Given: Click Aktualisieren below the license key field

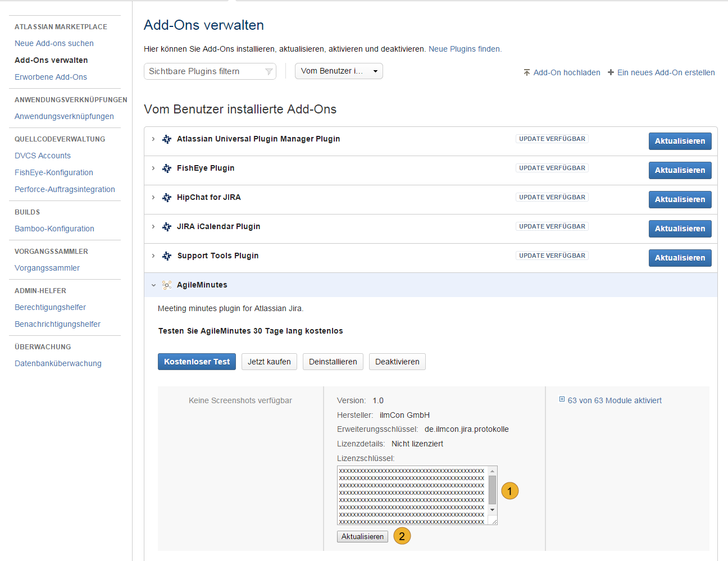Looking at the screenshot, I should click(362, 536).
